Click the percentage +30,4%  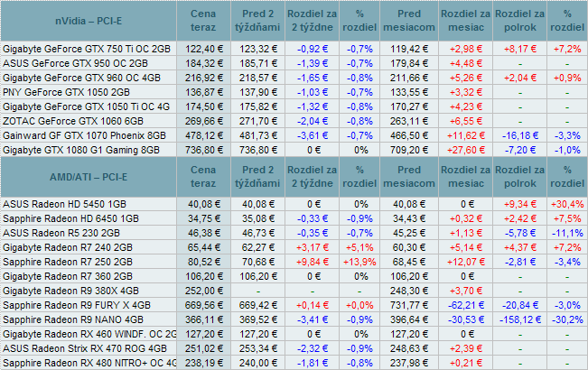[x=567, y=204]
